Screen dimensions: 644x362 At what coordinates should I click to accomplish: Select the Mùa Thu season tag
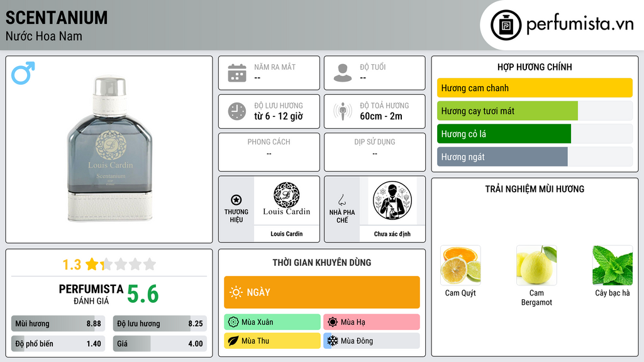(x=272, y=341)
